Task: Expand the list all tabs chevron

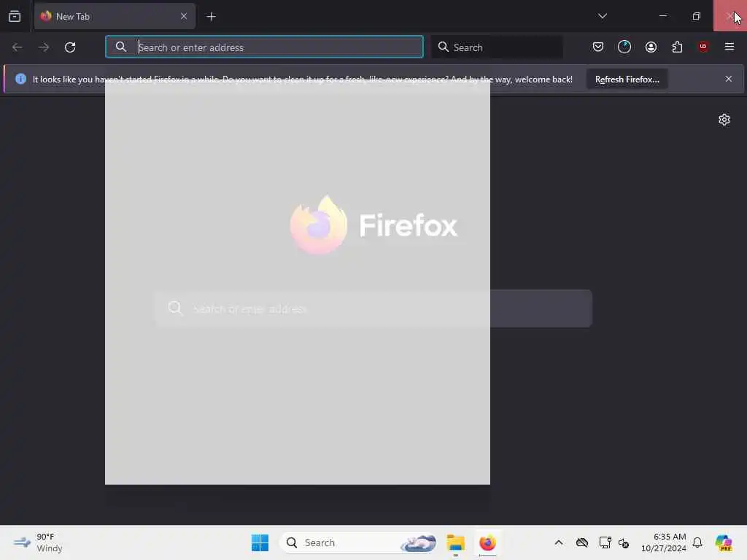Action: [x=602, y=16]
